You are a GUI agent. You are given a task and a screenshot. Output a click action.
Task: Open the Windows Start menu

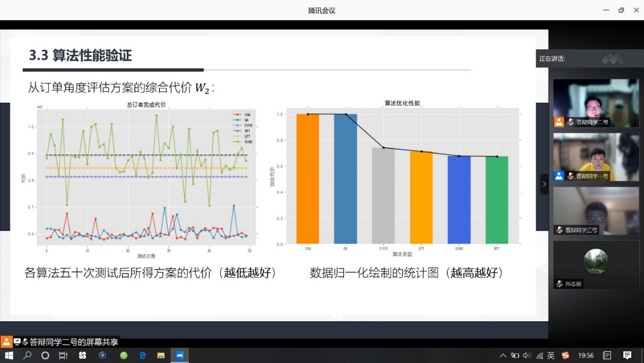9,355
